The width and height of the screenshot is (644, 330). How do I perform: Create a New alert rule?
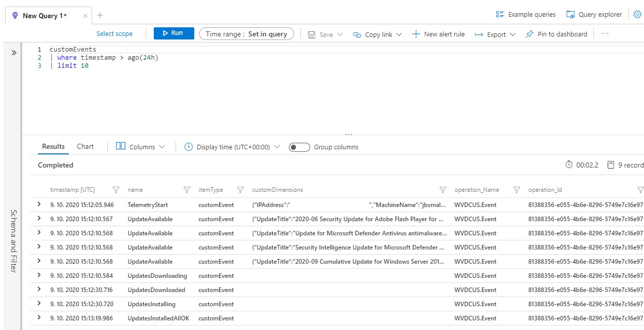(438, 34)
